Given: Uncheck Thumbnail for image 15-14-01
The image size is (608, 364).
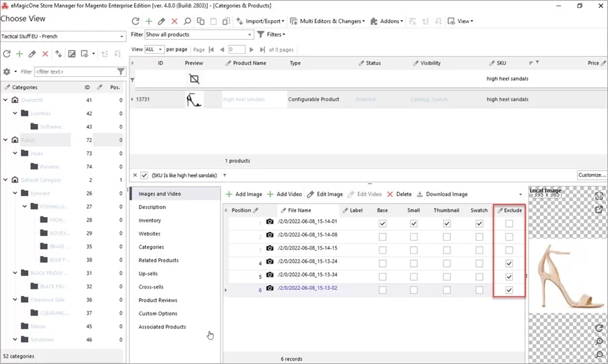Looking at the screenshot, I should point(447,224).
